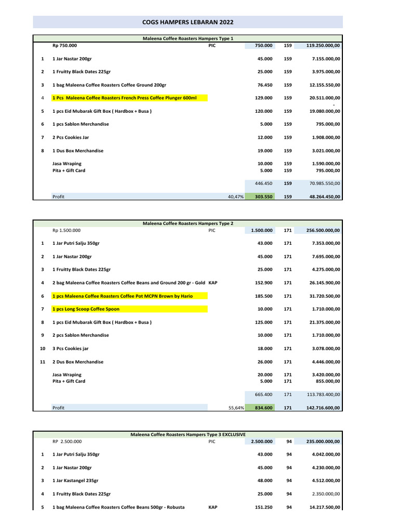Click the 256.500.000,00 total cell
The width and height of the screenshot is (399, 532).
pos(318,230)
